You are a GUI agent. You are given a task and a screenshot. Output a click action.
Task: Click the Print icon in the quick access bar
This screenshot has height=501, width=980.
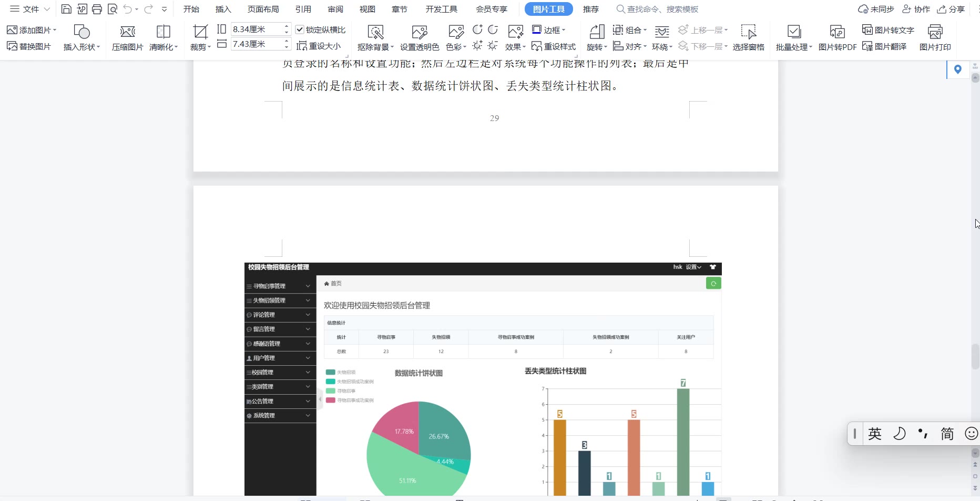point(97,9)
